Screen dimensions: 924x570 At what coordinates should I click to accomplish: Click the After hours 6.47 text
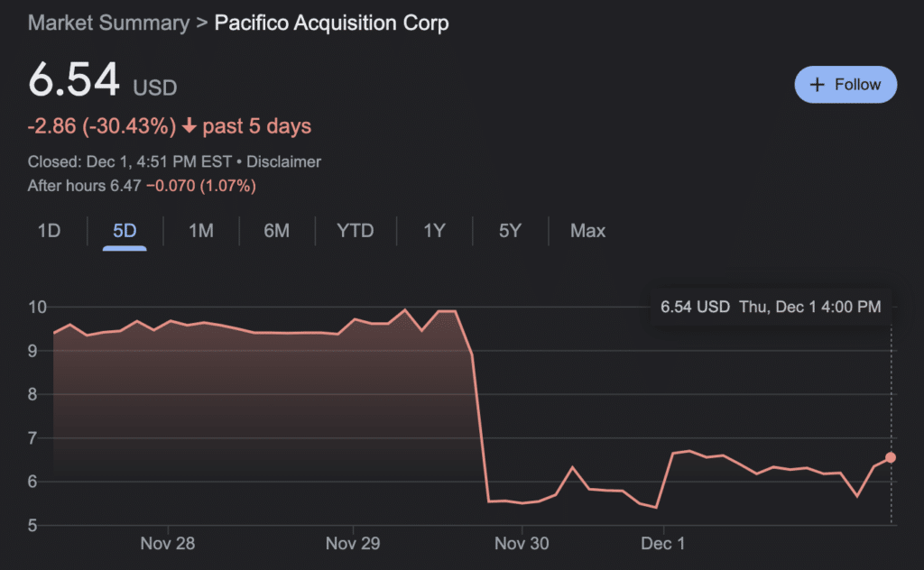coord(84,186)
